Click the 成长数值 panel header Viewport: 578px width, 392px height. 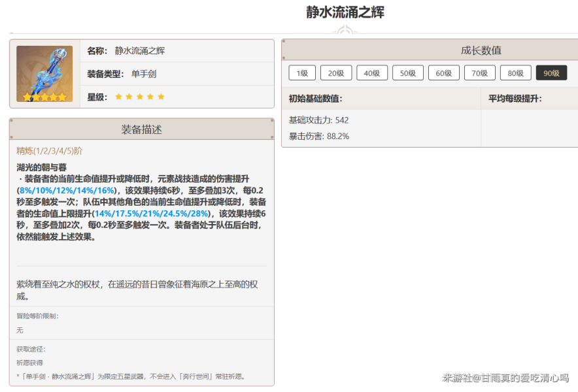pos(481,50)
